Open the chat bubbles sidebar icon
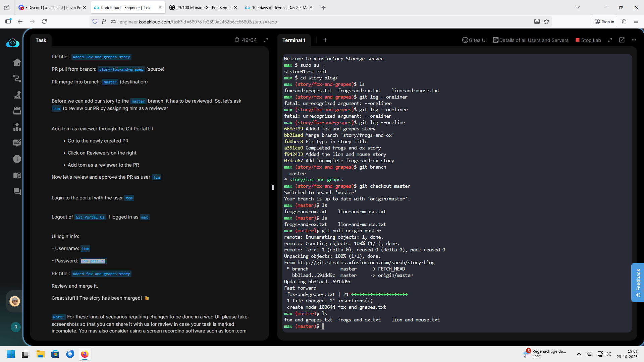 click(17, 191)
